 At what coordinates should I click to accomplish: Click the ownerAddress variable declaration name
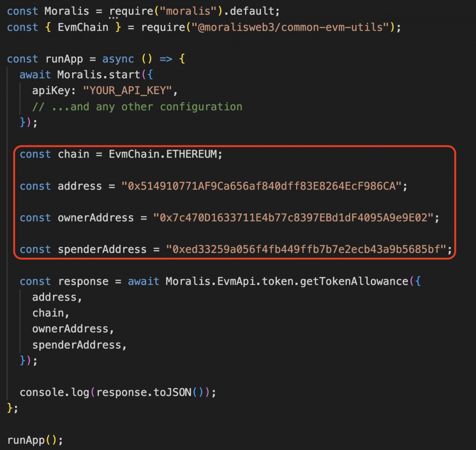coord(96,218)
